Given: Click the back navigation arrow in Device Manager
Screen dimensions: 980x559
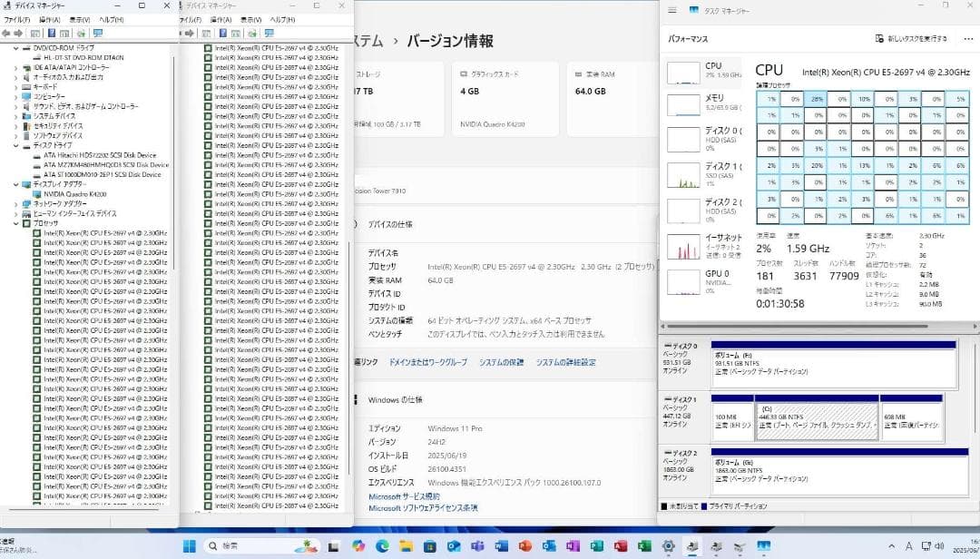Looking at the screenshot, I should point(7,34).
